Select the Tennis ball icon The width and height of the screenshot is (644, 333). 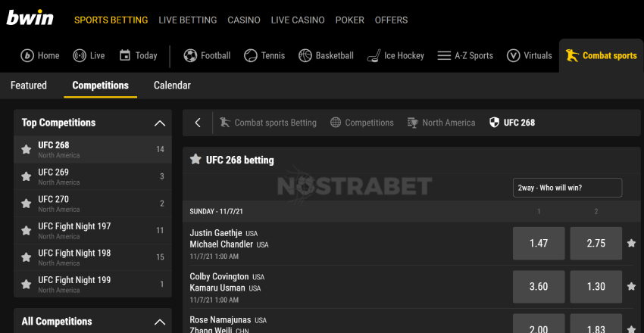click(x=251, y=56)
